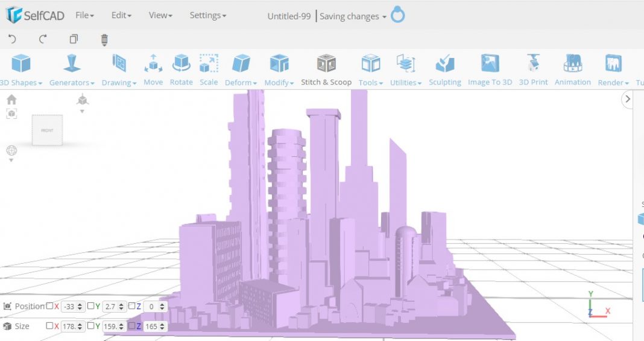The width and height of the screenshot is (644, 341).
Task: Click the FRONT view cube face
Action: (x=47, y=130)
